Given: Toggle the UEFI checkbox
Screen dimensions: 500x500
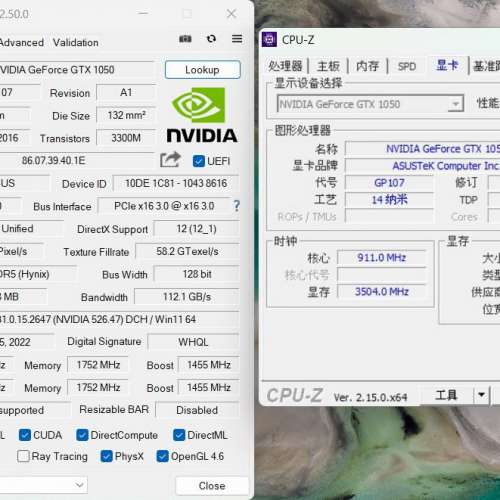Looking at the screenshot, I should coord(199,161).
